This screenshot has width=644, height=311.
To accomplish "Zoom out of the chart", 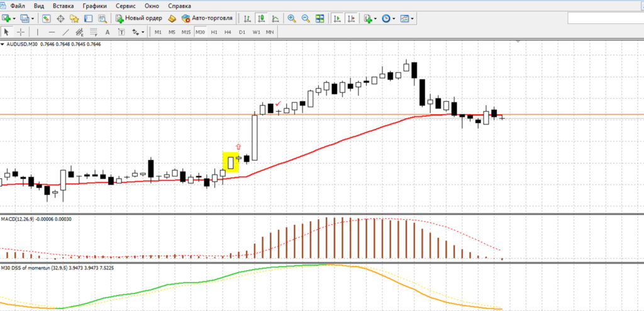I will click(x=306, y=18).
